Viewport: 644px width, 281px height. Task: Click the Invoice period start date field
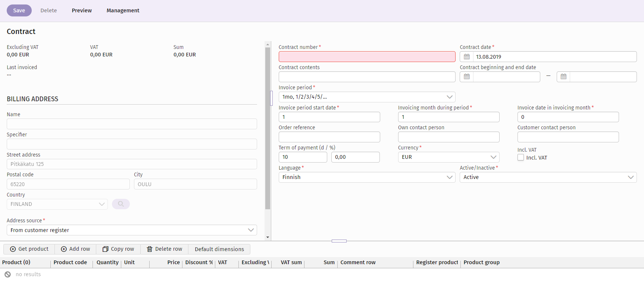[x=329, y=117]
